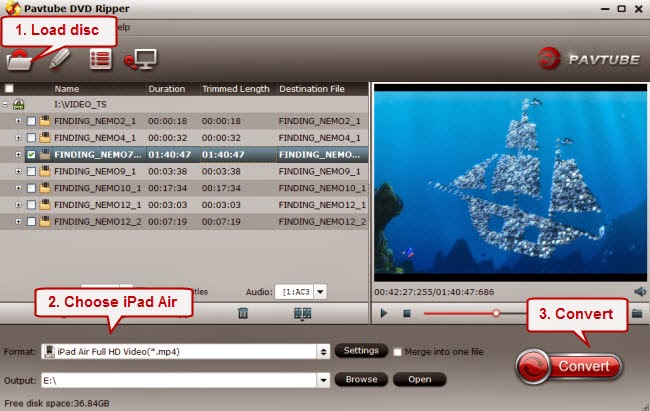
Task: Check the FINDING_NEMO10_1 checkbox
Action: (x=31, y=188)
